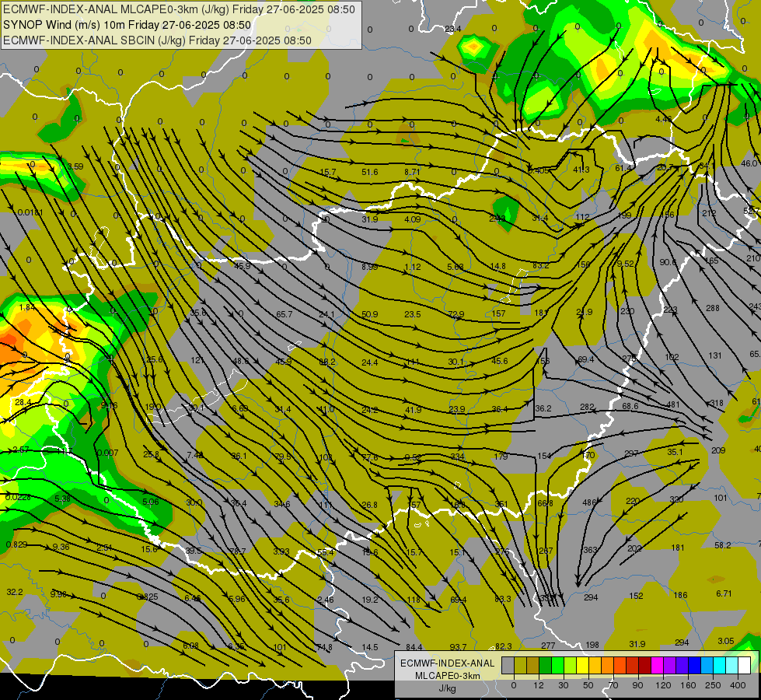Click the 'J/kg' unit label in legend
Screen dimensions: 761x700
[447, 688]
